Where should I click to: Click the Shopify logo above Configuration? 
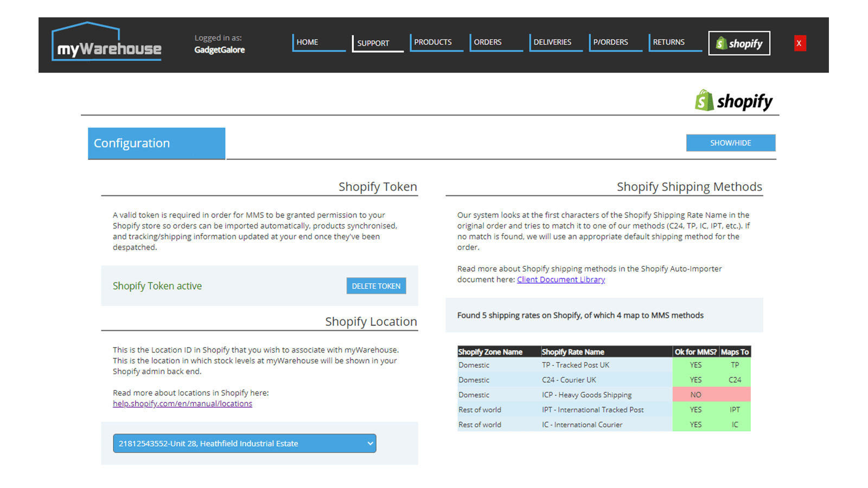point(733,101)
